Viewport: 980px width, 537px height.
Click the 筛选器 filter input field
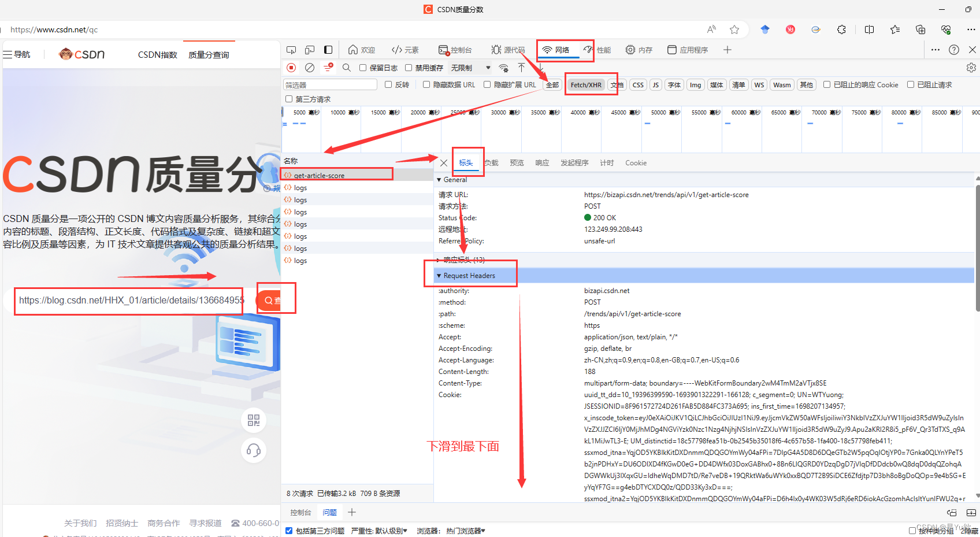click(330, 84)
